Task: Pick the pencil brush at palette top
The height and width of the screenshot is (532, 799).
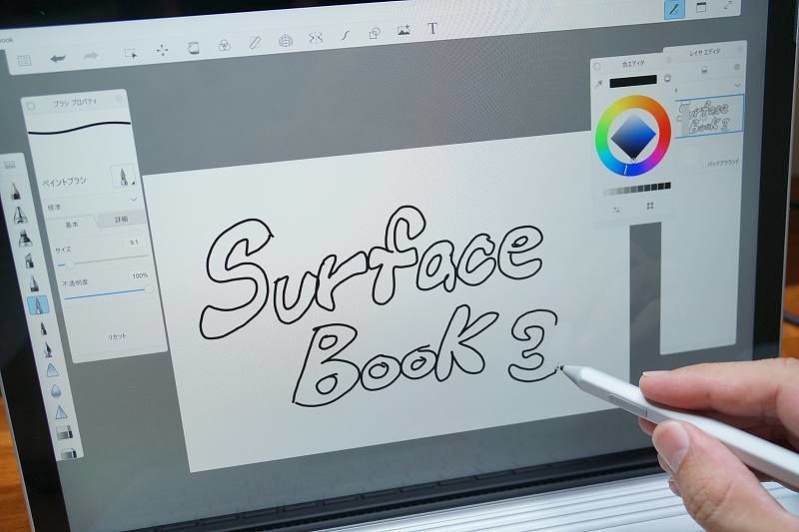Action: [16, 192]
